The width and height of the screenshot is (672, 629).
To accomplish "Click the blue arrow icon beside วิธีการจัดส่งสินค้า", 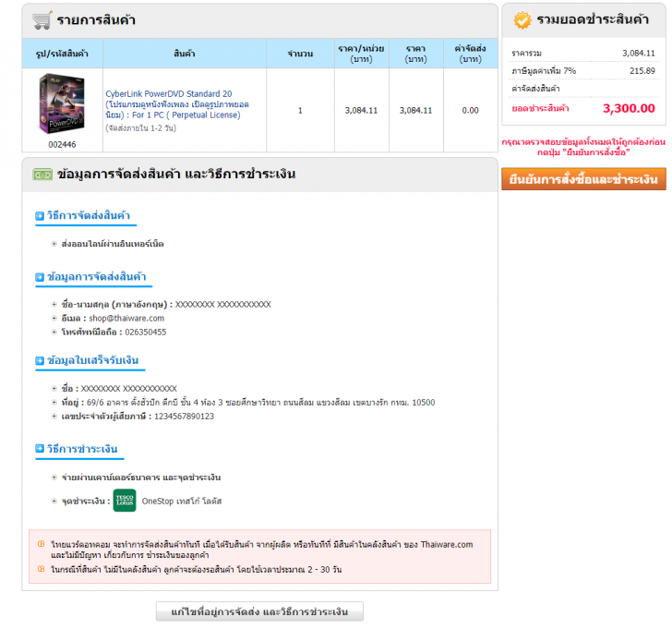I will [x=40, y=215].
